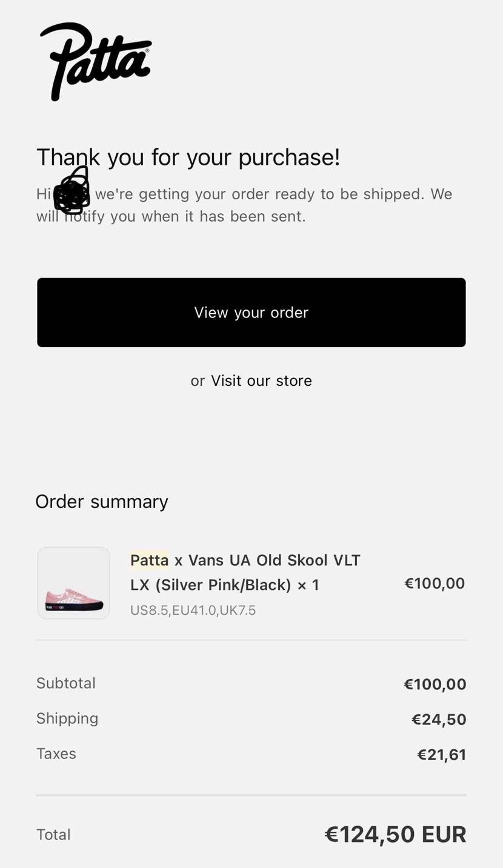503x868 pixels.
Task: Select the Thank you for your purchase heading
Action: coord(188,157)
